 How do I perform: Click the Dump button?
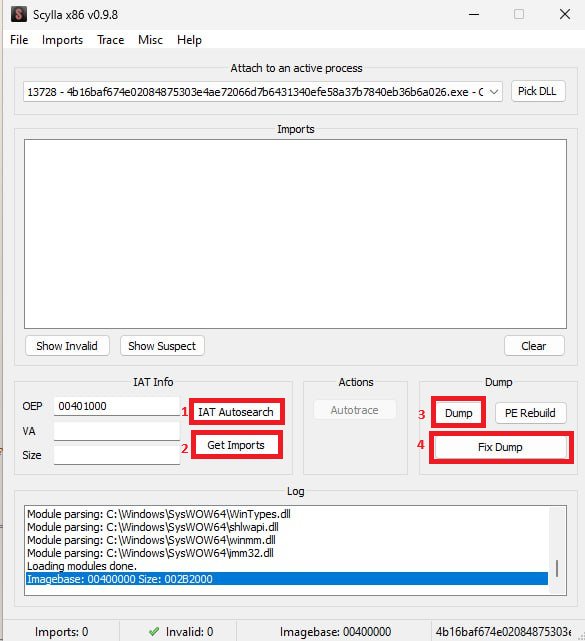click(458, 413)
